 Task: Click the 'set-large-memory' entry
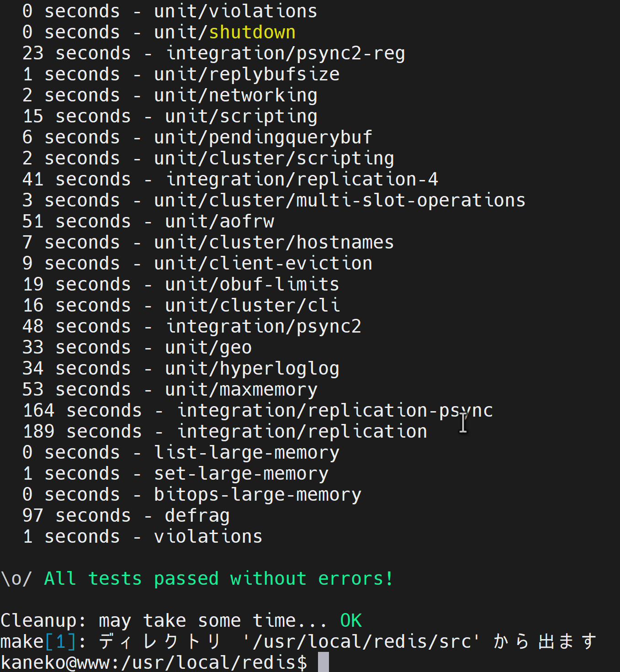[241, 474]
